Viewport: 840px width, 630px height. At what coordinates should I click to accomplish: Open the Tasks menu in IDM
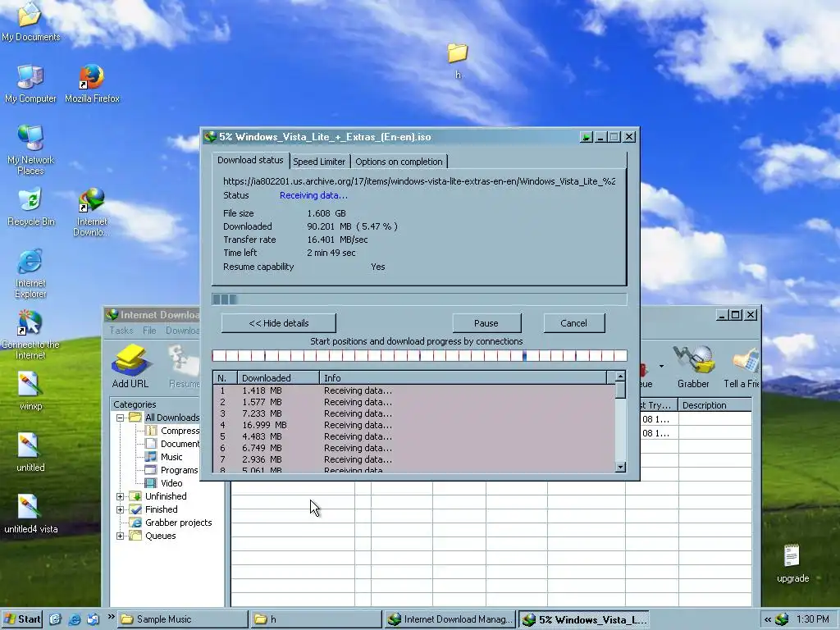[121, 331]
